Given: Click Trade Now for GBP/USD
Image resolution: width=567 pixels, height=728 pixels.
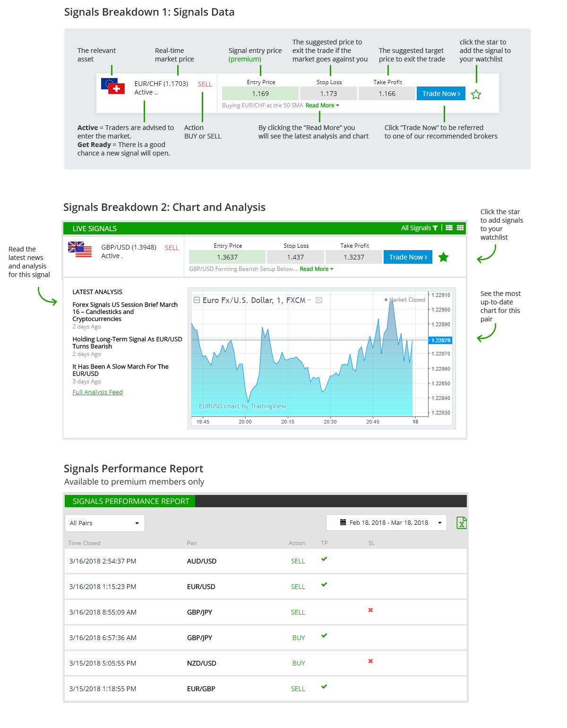Looking at the screenshot, I should tap(408, 257).
